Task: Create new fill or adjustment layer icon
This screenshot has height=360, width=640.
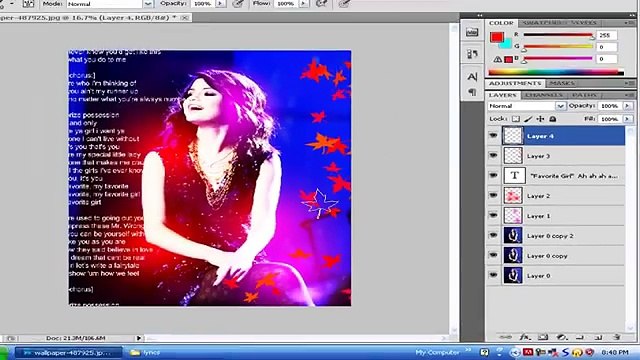Action: pyautogui.click(x=562, y=337)
